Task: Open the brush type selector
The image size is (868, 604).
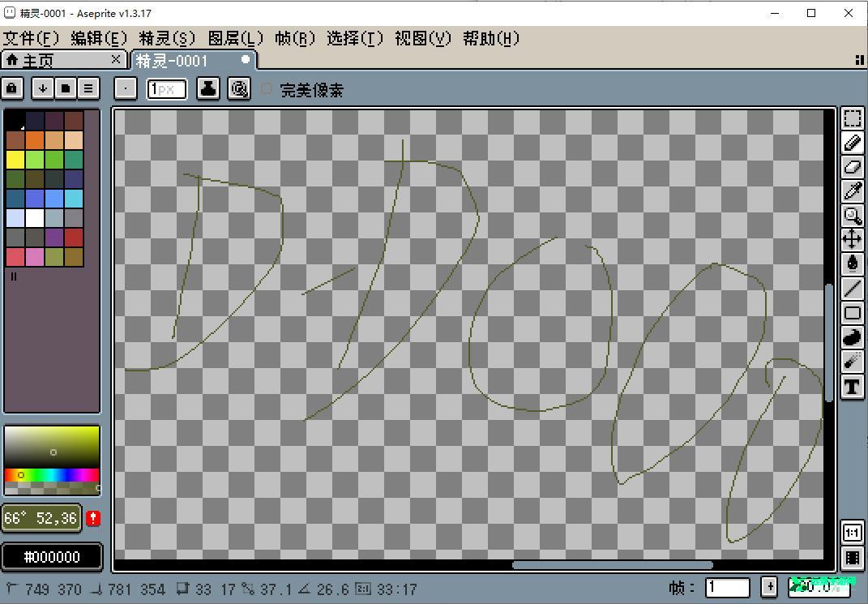Action: coord(126,88)
